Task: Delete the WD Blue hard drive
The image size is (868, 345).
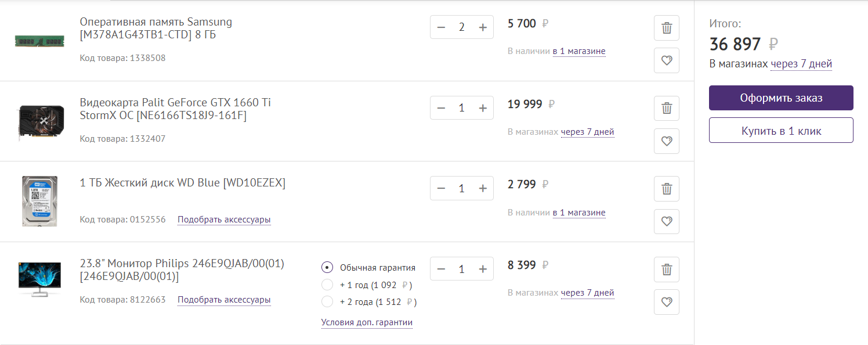Action: (667, 189)
